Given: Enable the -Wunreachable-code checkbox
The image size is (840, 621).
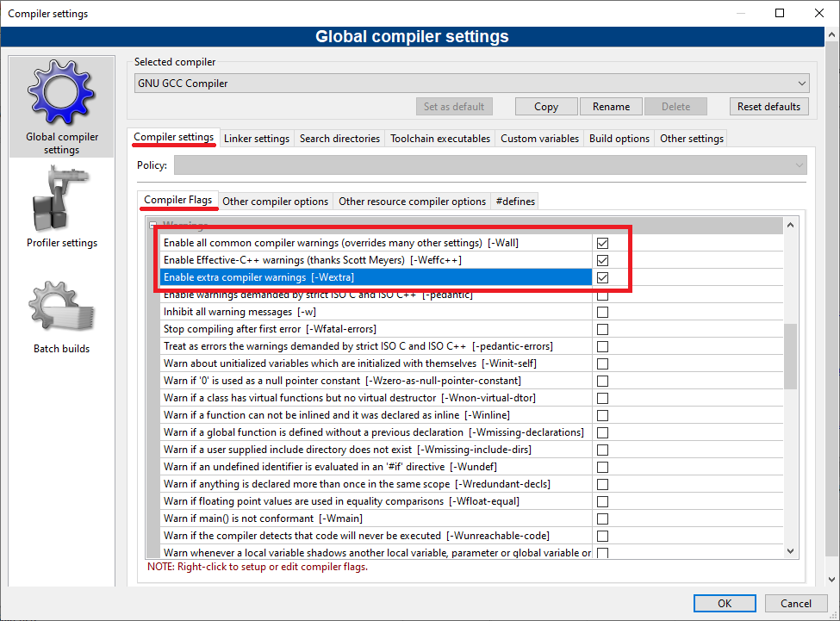Looking at the screenshot, I should point(602,536).
